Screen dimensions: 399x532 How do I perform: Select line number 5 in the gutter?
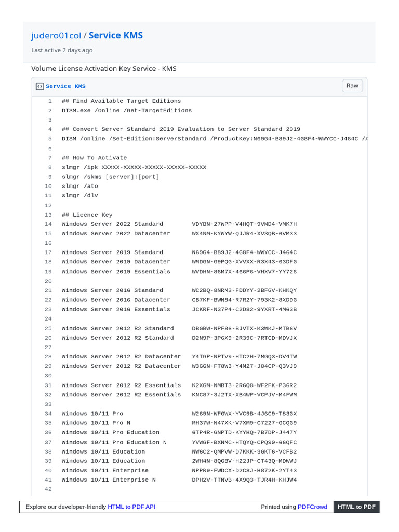pyautogui.click(x=50, y=139)
